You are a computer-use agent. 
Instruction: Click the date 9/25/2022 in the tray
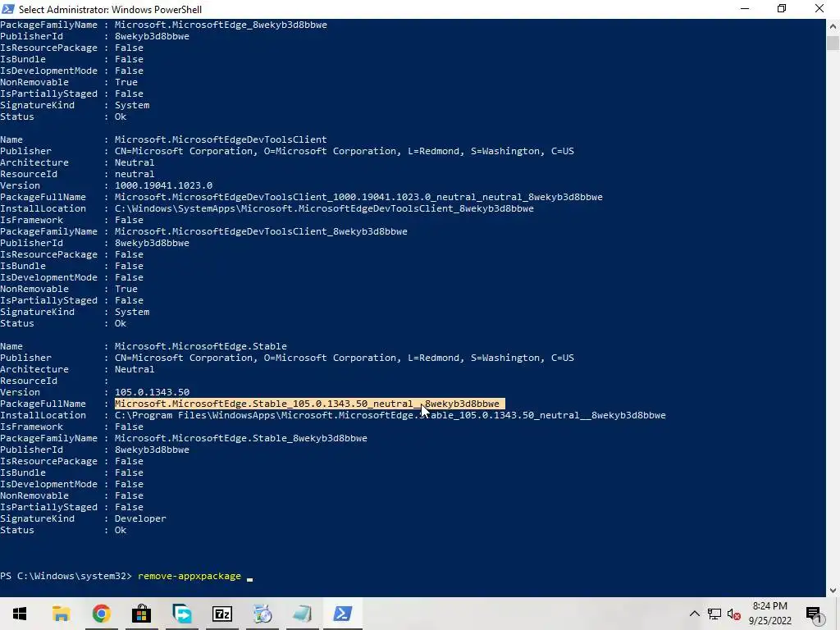tap(769, 621)
